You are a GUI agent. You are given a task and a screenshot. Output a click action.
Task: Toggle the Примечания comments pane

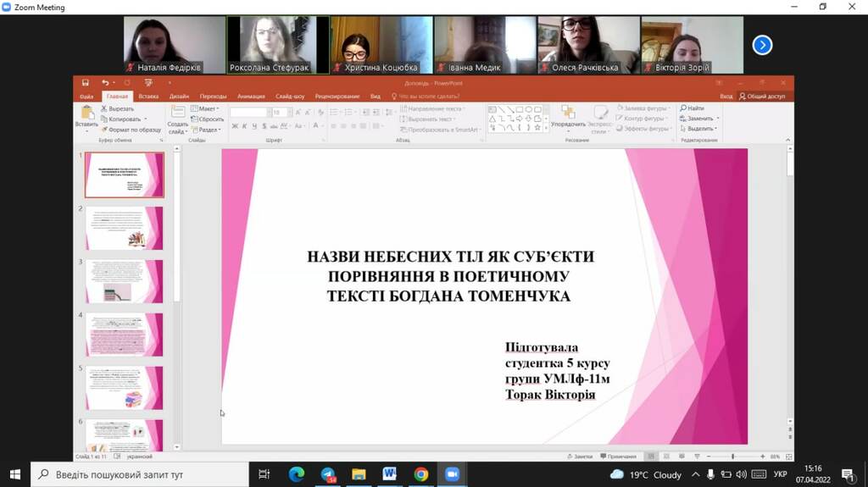pyautogui.click(x=618, y=457)
